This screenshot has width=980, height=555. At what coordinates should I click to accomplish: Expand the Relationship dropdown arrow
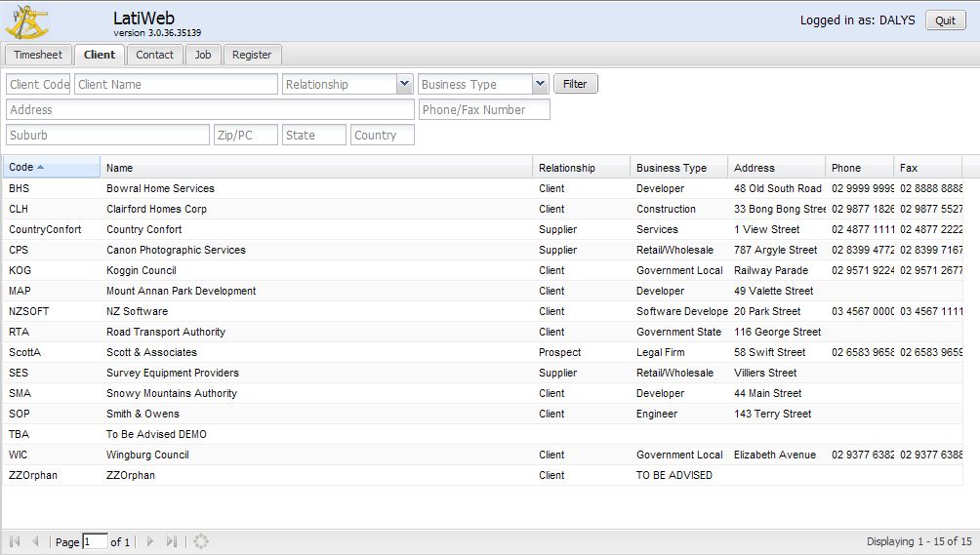point(404,85)
